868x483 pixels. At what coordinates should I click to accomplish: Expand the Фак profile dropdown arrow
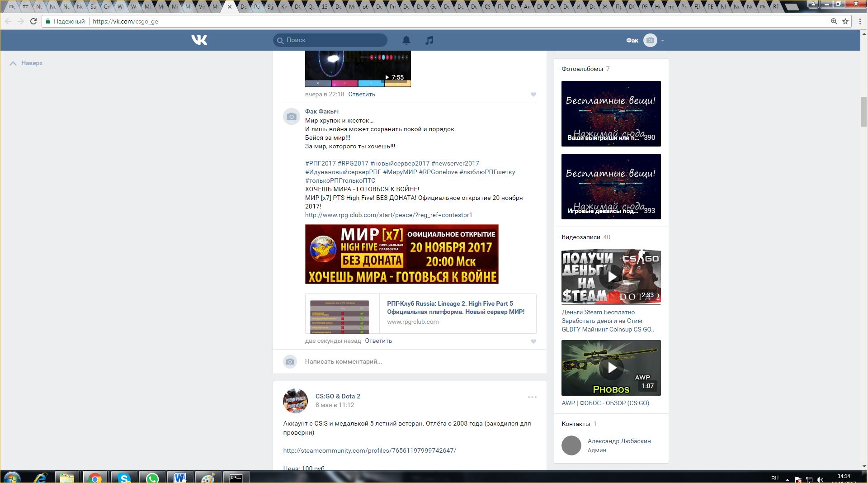click(x=662, y=41)
